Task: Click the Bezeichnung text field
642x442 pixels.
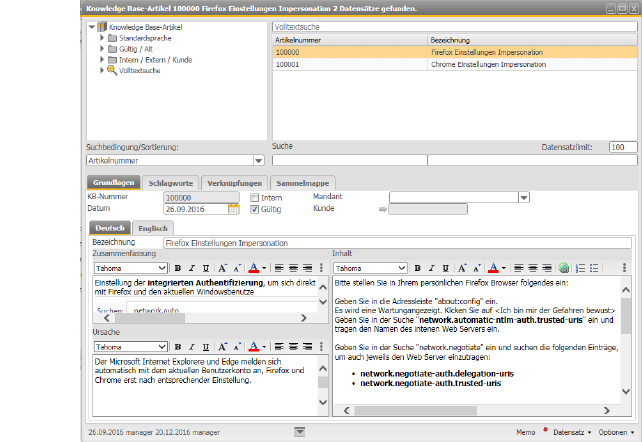Action: (397, 243)
